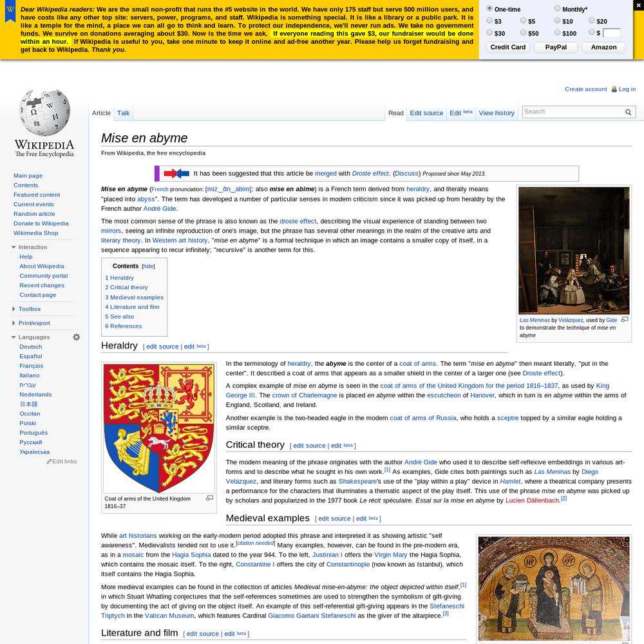This screenshot has width=644, height=644.
Task: Click the Log in link
Action: click(627, 89)
